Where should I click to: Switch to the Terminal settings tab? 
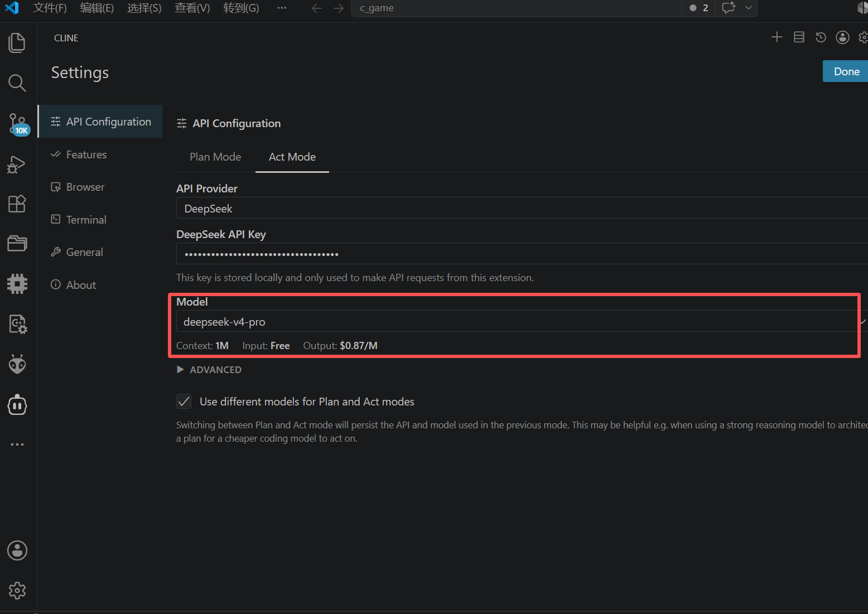click(x=100, y=220)
